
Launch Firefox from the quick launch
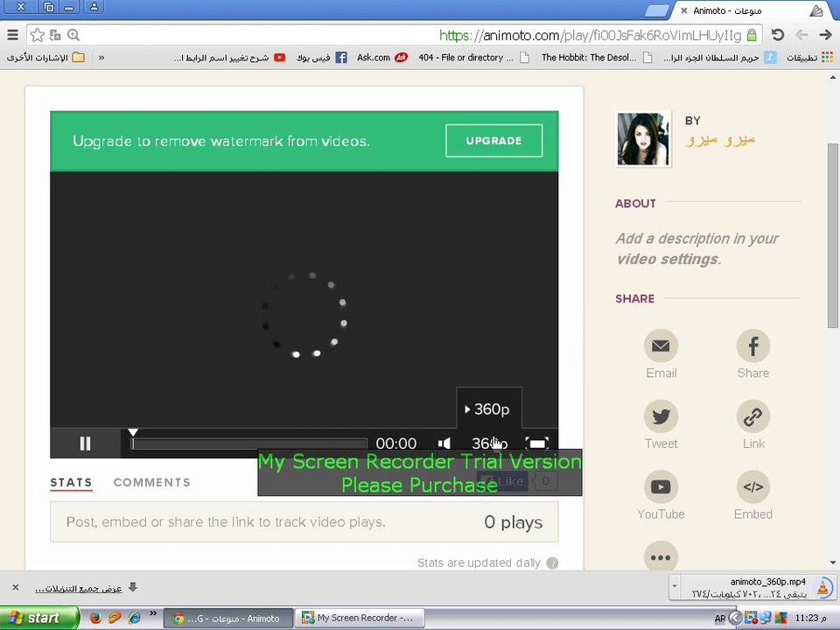96,618
